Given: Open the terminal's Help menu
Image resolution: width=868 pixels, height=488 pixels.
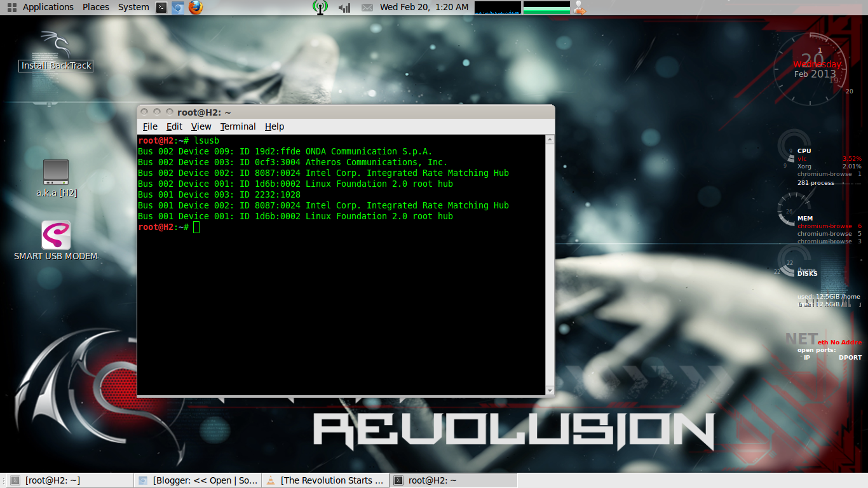Looking at the screenshot, I should point(275,126).
